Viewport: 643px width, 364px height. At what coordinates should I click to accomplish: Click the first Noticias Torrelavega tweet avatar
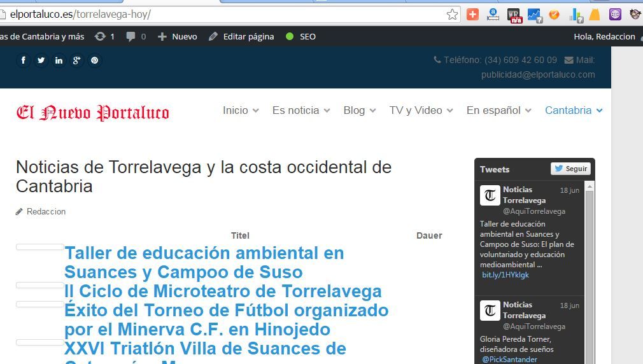490,195
